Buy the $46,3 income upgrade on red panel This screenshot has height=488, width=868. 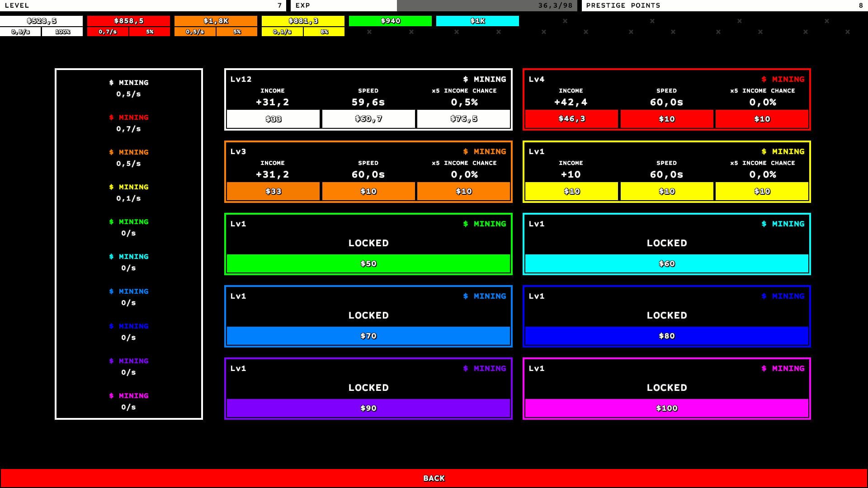click(571, 119)
